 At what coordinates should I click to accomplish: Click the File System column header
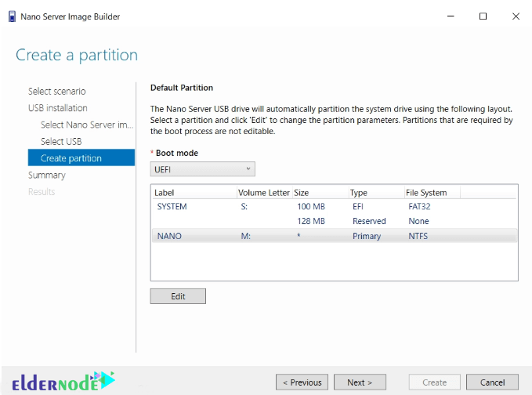click(x=432, y=193)
